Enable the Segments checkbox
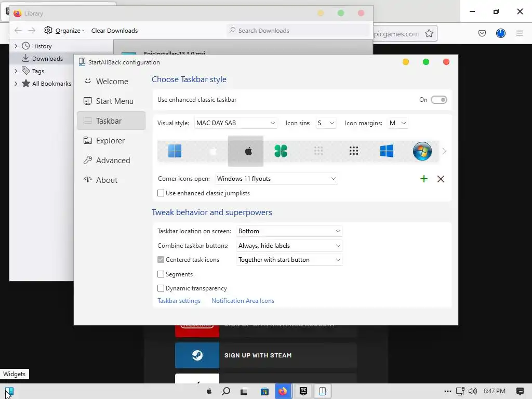This screenshot has height=399, width=532. [161, 274]
